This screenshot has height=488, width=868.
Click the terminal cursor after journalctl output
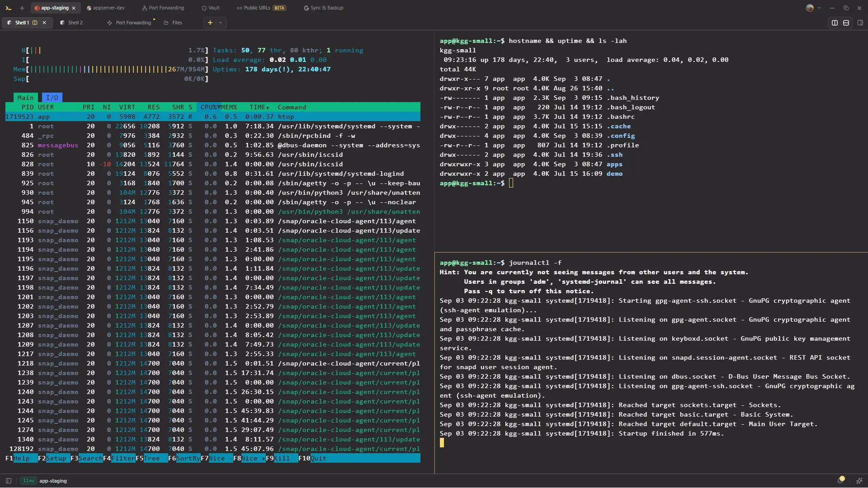coord(442,443)
